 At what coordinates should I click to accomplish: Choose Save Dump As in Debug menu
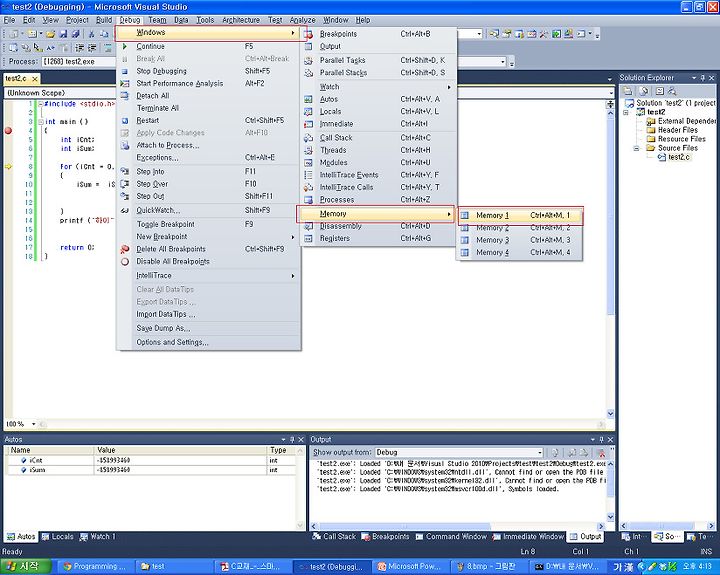click(x=209, y=328)
